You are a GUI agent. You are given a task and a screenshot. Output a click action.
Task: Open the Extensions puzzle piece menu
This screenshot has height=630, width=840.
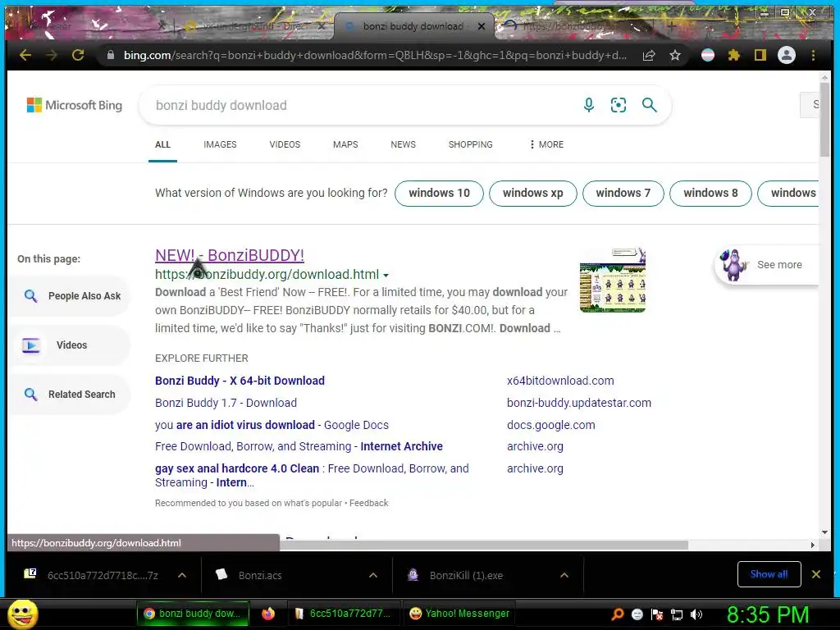click(734, 55)
